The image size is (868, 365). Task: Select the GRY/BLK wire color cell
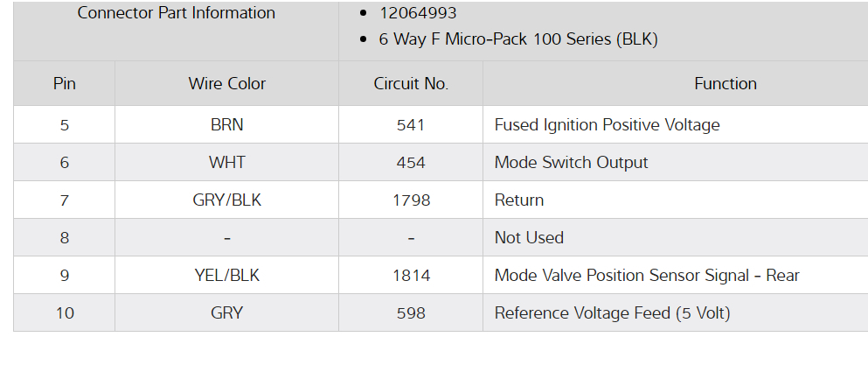tap(226, 200)
